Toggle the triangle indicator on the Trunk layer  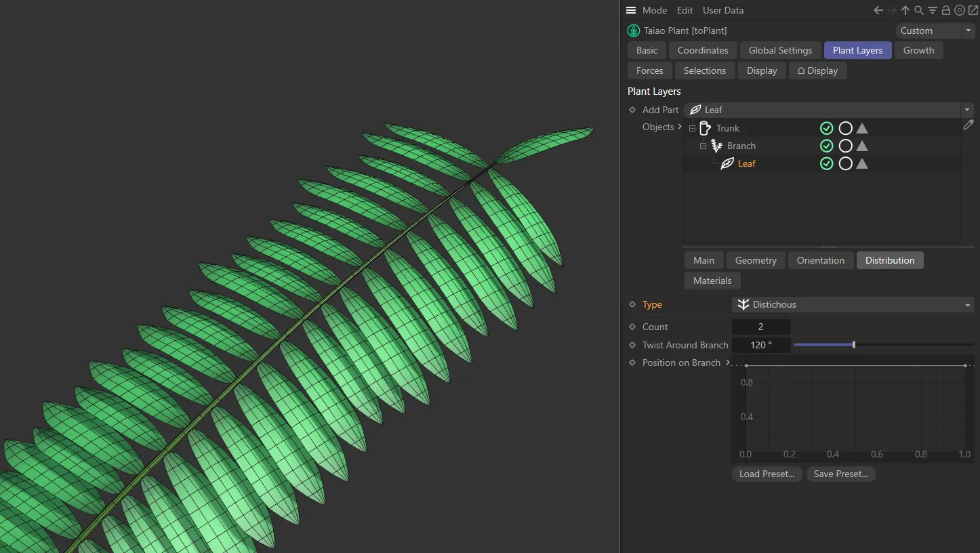[x=861, y=128]
